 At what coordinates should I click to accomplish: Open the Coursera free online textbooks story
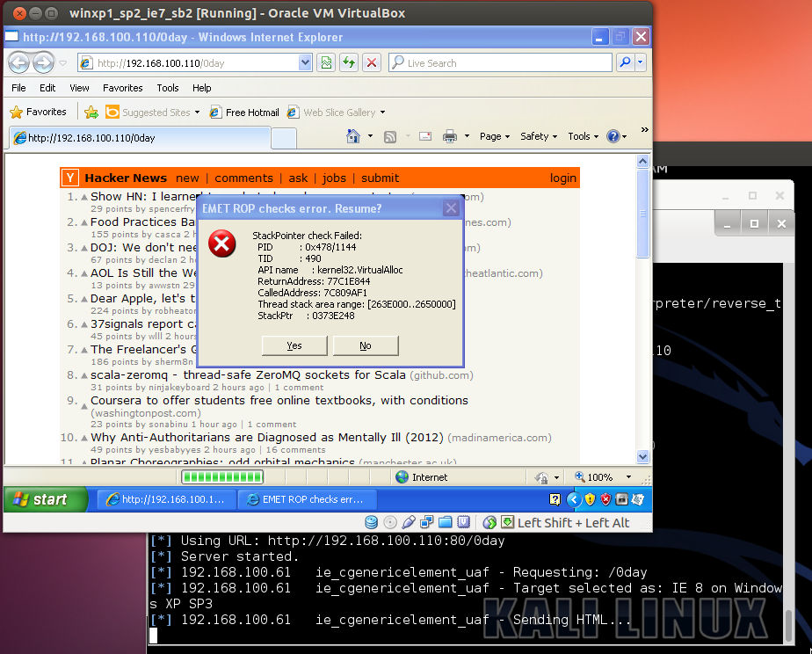279,400
